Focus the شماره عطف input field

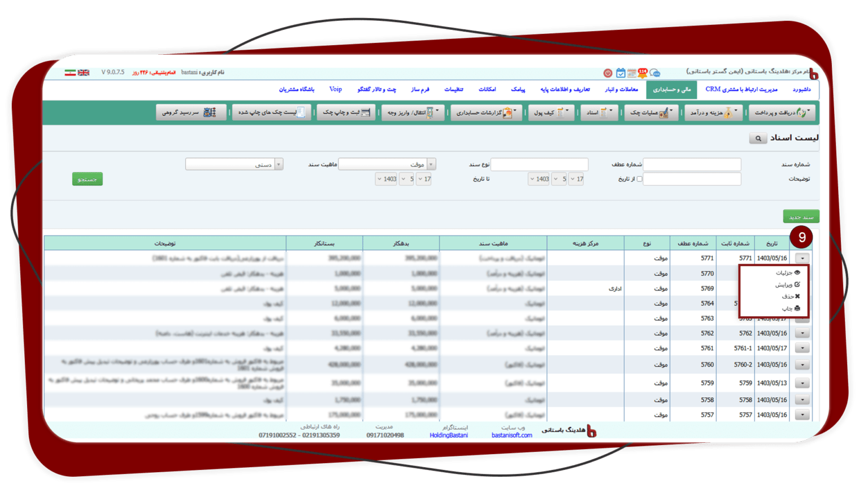pos(539,164)
